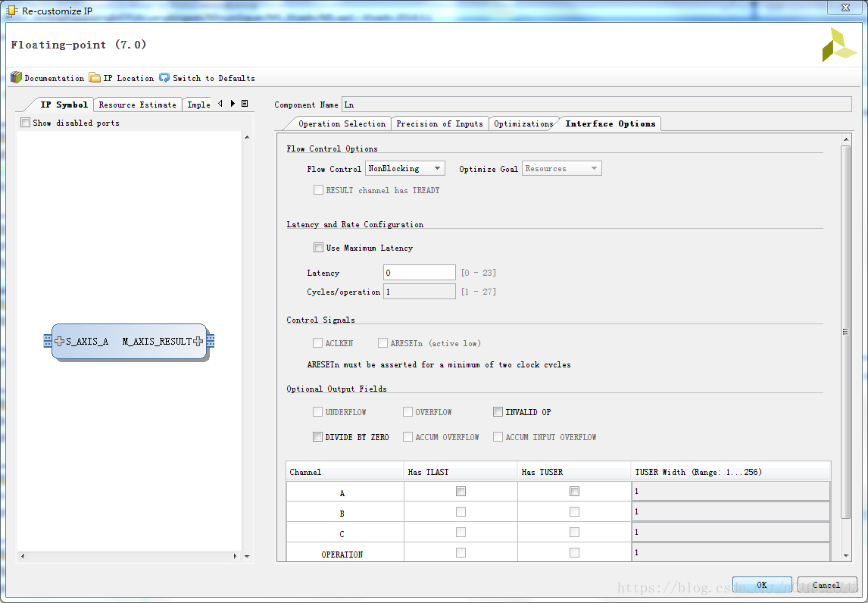Enable Use Maximum Latency checkbox

[318, 248]
